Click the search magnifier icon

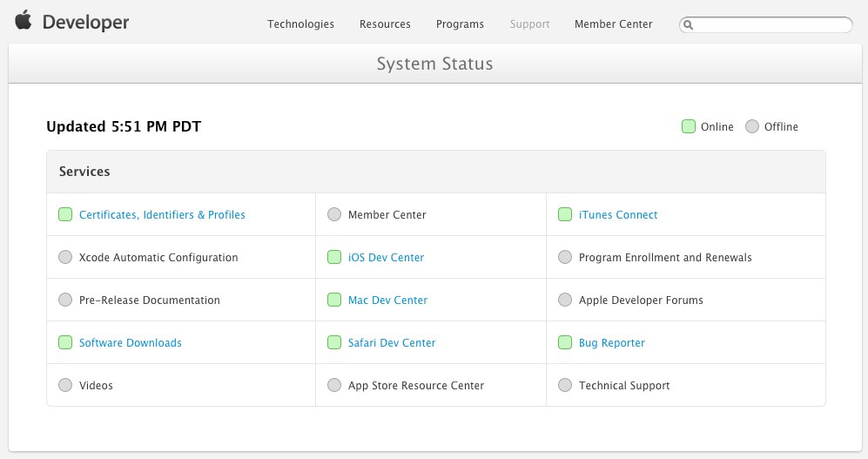689,25
